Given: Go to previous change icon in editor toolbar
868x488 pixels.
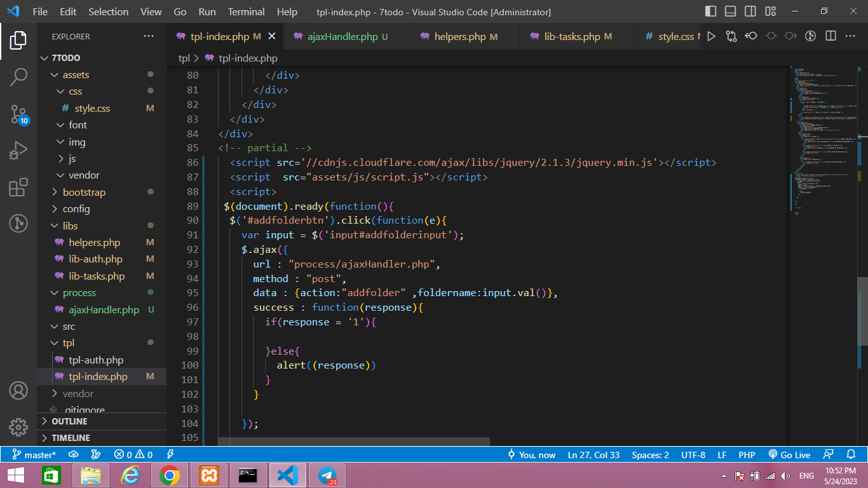Looking at the screenshot, I should (751, 37).
